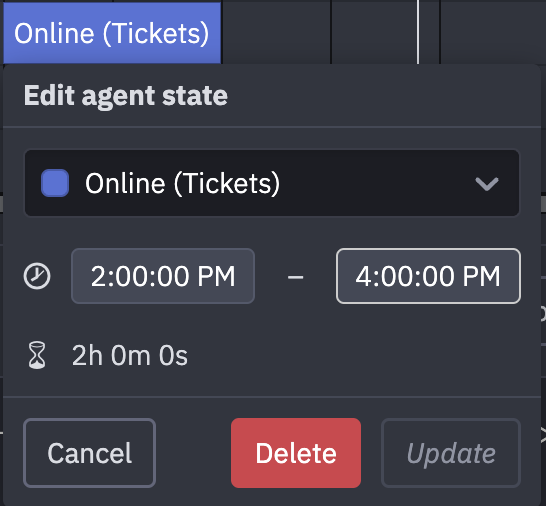The width and height of the screenshot is (546, 506).
Task: Click the white current-time line in timeline
Action: (418, 32)
